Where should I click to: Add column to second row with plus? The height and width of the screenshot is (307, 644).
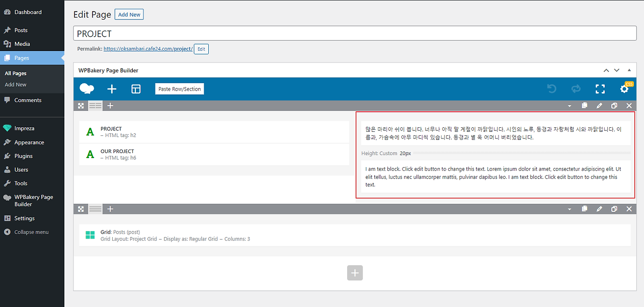tap(110, 209)
